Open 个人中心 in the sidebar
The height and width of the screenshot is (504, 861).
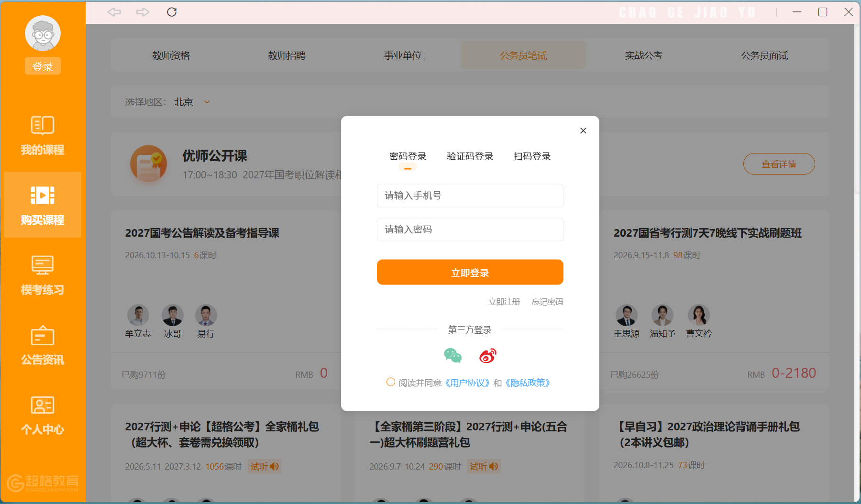[x=43, y=415]
